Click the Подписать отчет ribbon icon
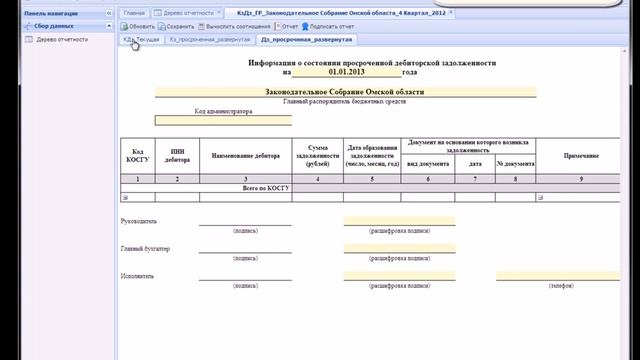The image size is (640, 360). pyautogui.click(x=305, y=27)
